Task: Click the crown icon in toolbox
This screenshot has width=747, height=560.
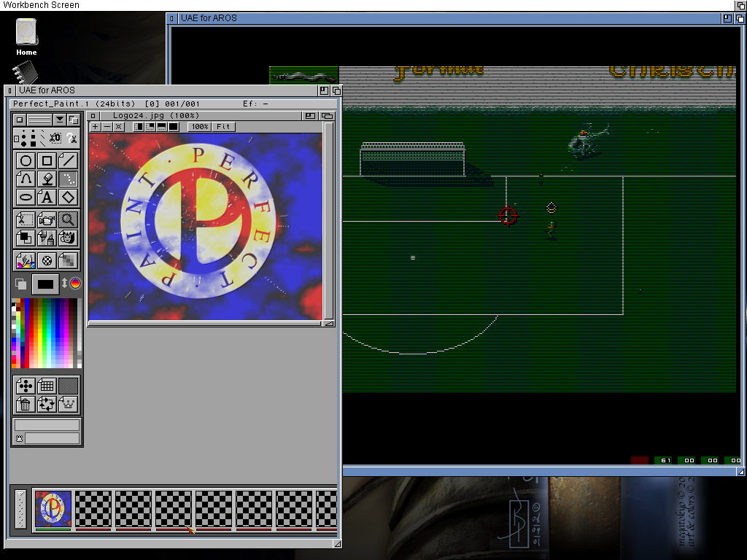Action: tap(68, 404)
